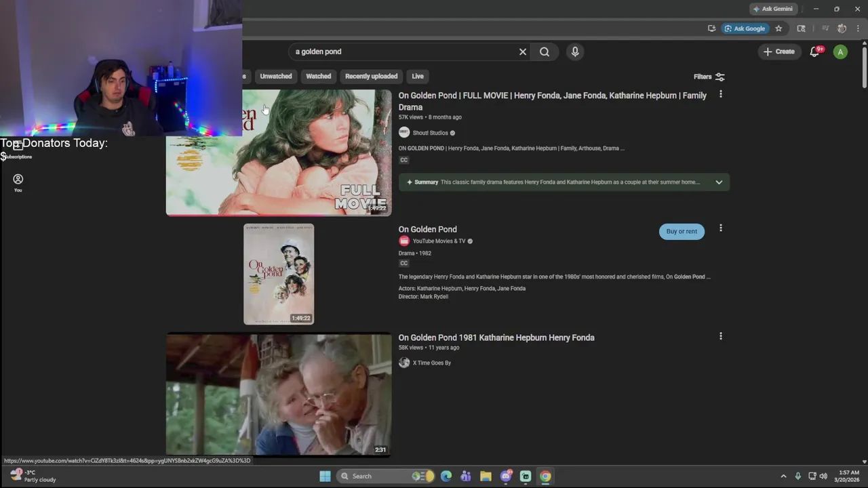The width and height of the screenshot is (868, 488).
Task: Visit the X Time Goes By channel
Action: pyautogui.click(x=432, y=363)
